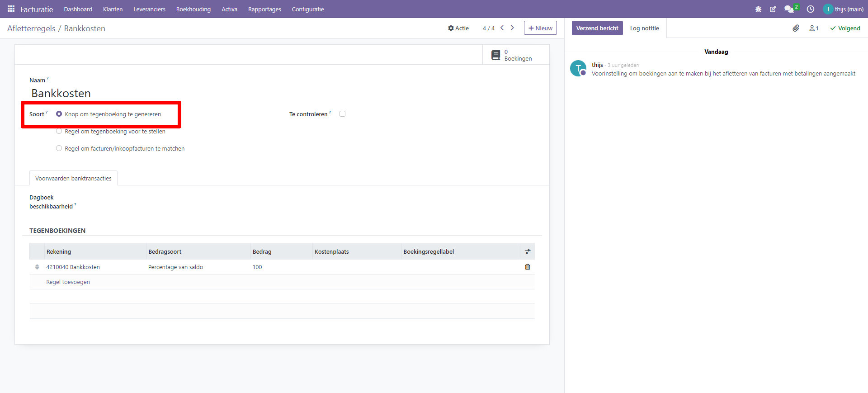
Task: Click the followers person icon
Action: pyautogui.click(x=814, y=28)
